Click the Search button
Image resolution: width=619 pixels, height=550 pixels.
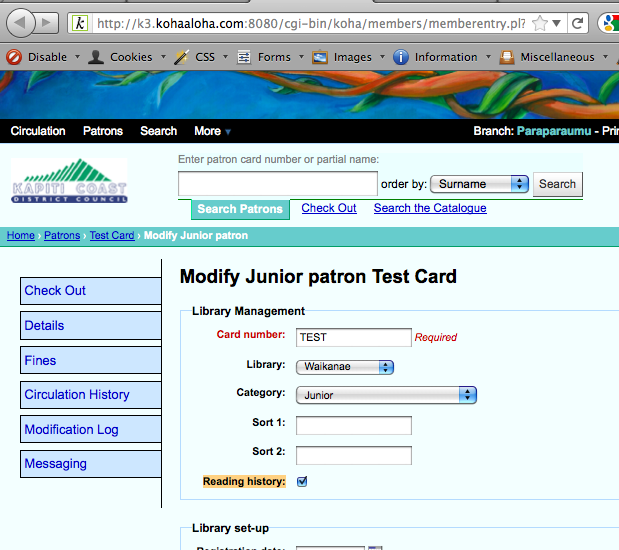pyautogui.click(x=557, y=184)
